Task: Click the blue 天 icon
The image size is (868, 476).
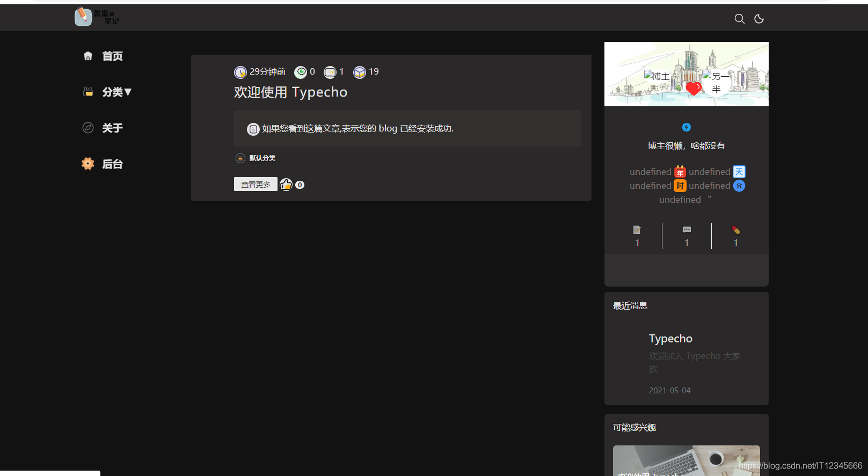Action: (739, 172)
